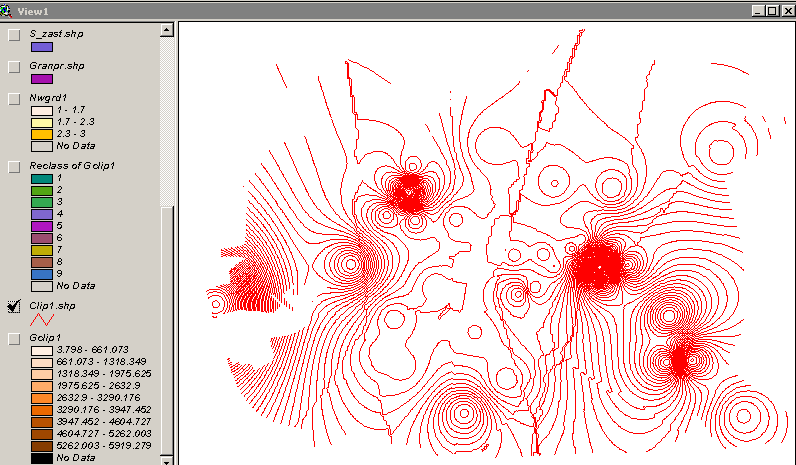Viewport: 796px width, 465px height.
Task: Minimize the View1 window
Action: coord(758,11)
